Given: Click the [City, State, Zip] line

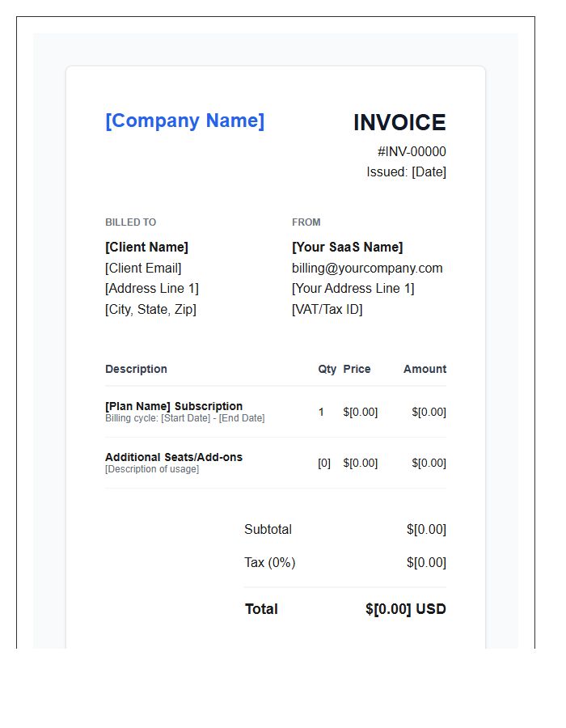Looking at the screenshot, I should 150,309.
